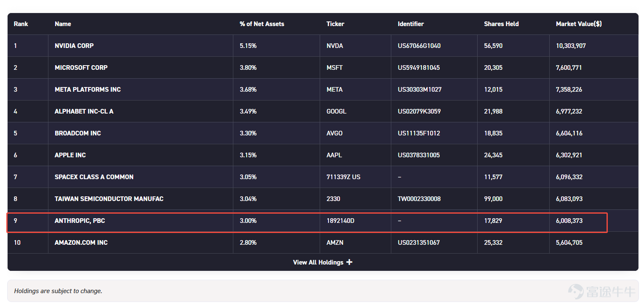Image resolution: width=644 pixels, height=307 pixels.
Task: Click the 3.15% net assets value
Action: click(x=248, y=155)
